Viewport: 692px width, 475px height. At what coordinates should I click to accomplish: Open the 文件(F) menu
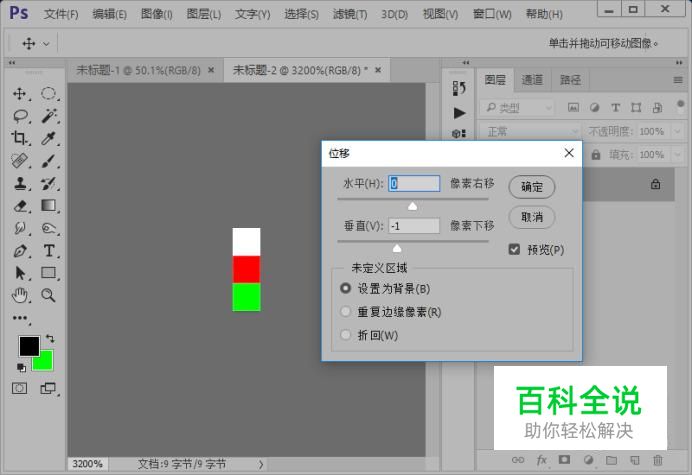61,14
